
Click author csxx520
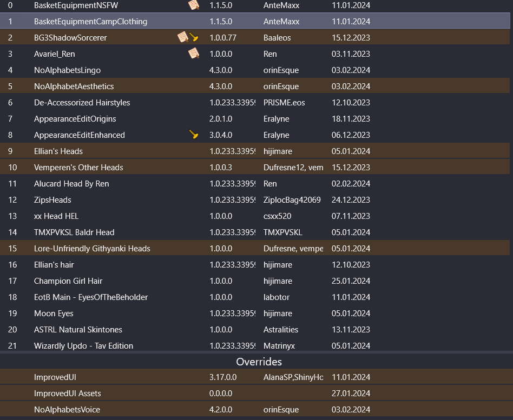278,216
